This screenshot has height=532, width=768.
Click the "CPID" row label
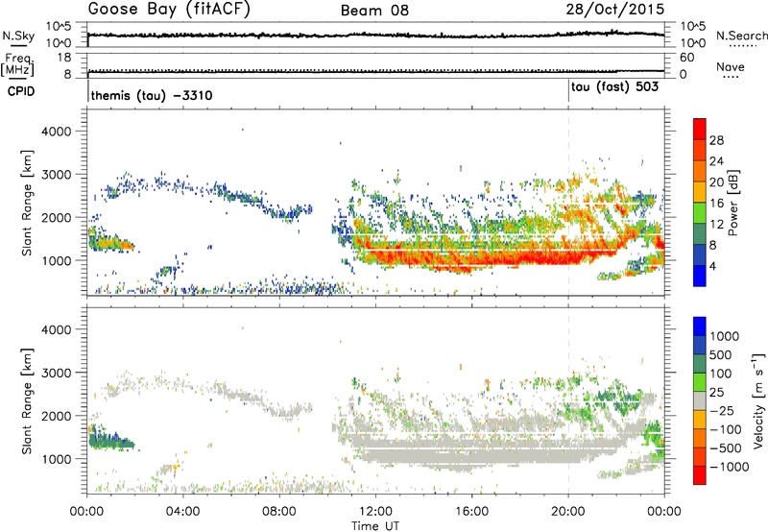21,91
